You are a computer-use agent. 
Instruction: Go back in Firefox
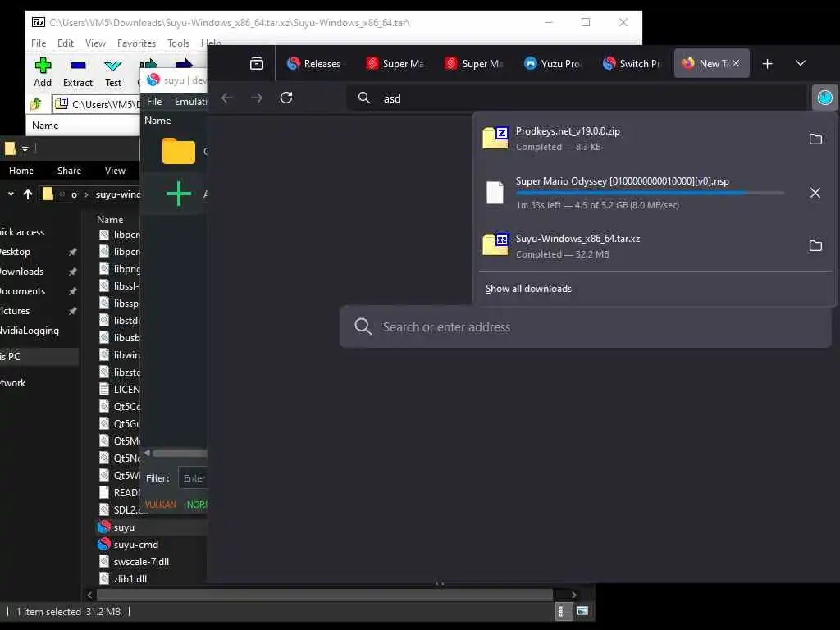tap(227, 98)
